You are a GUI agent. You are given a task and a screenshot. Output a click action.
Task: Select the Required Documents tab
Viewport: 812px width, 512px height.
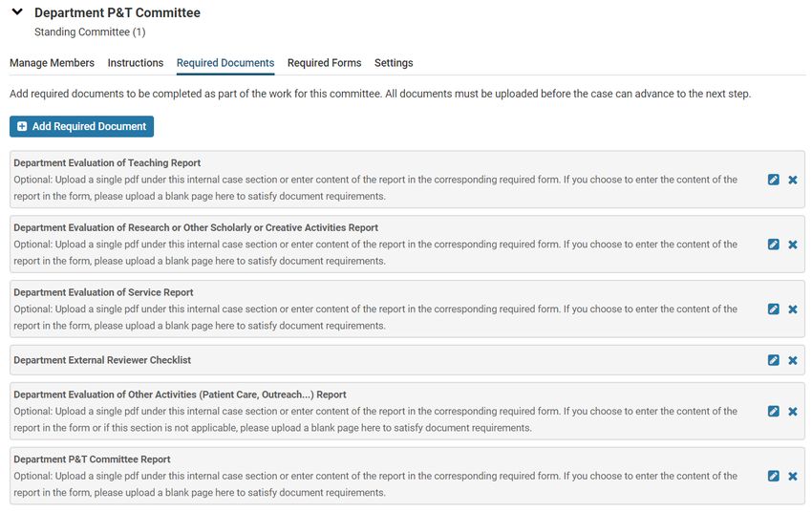click(225, 63)
